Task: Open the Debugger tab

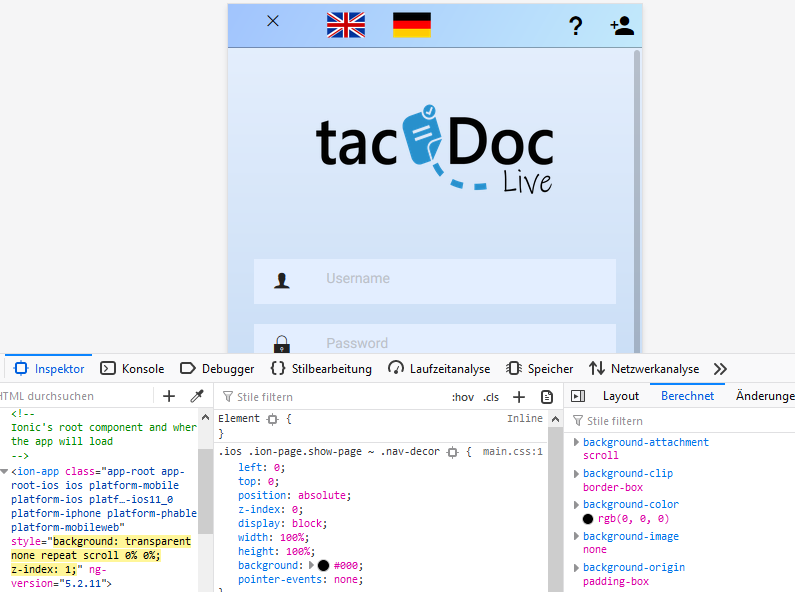Action: pyautogui.click(x=217, y=368)
